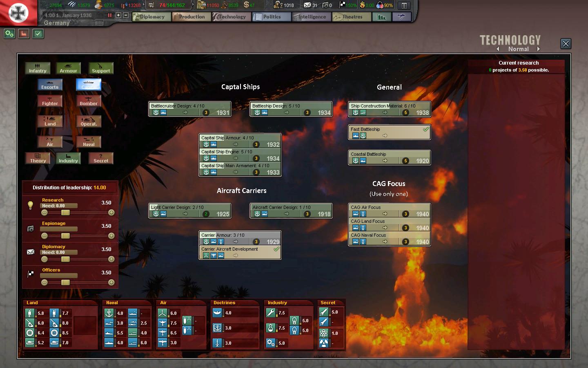Click the radiation icon in the Secret panel
The height and width of the screenshot is (368, 588).
click(x=324, y=343)
